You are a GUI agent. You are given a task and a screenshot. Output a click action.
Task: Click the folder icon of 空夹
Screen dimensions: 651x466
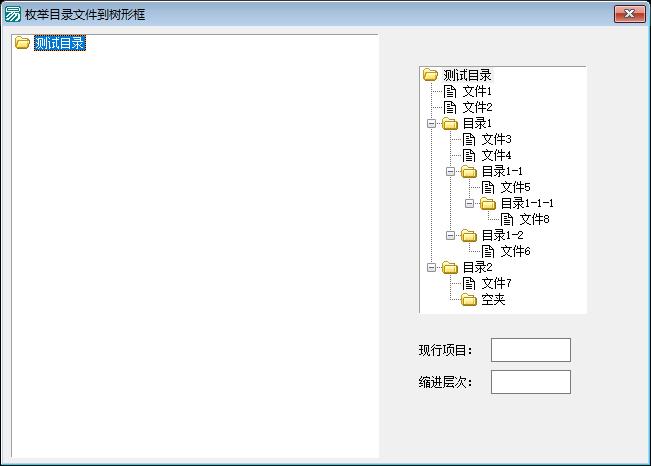coord(469,299)
